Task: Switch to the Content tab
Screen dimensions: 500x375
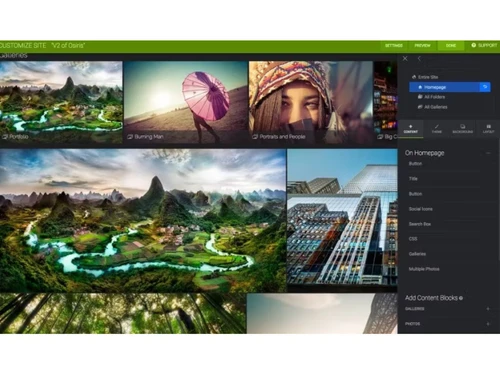Action: pyautogui.click(x=411, y=129)
